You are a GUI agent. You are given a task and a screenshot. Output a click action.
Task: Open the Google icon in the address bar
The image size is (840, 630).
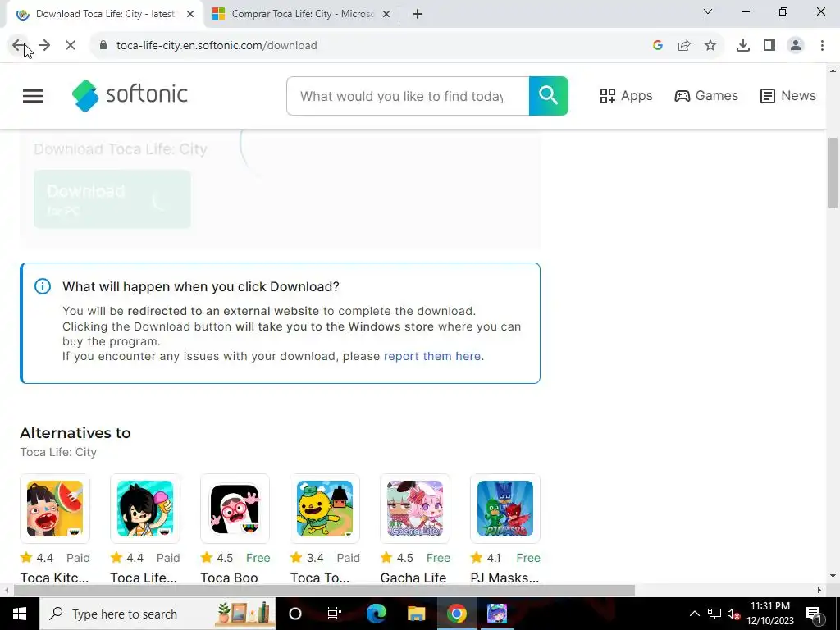658,46
